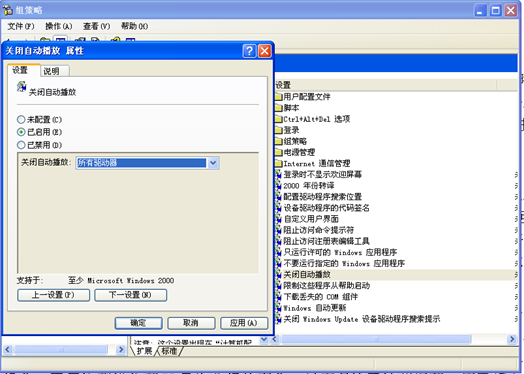Click the 组策略 window title icon
This screenshot has height=374, width=524.
(x=7, y=10)
